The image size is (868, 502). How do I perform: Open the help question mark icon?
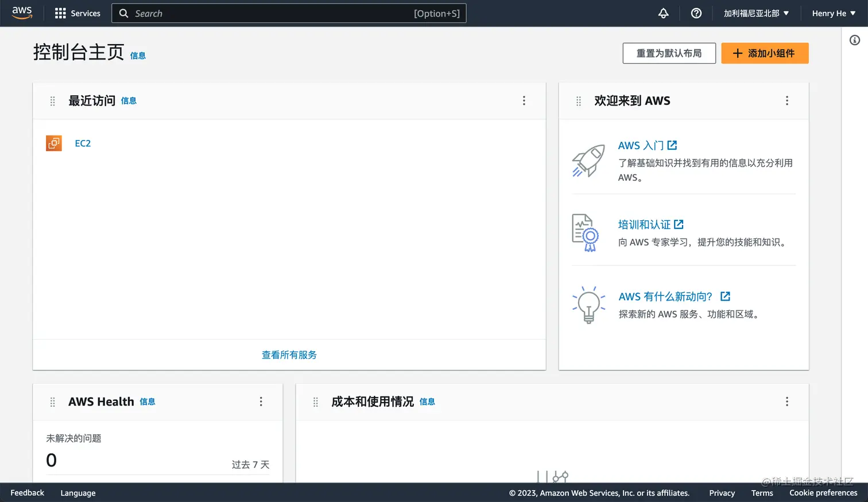tap(696, 13)
